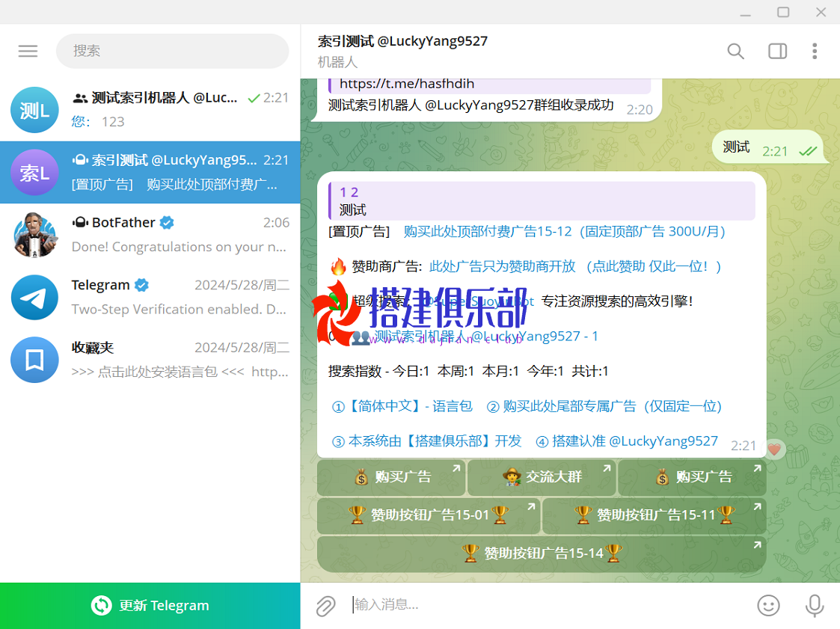Click the paperclip attach file icon
Screen dimensions: 840x629
[325, 605]
